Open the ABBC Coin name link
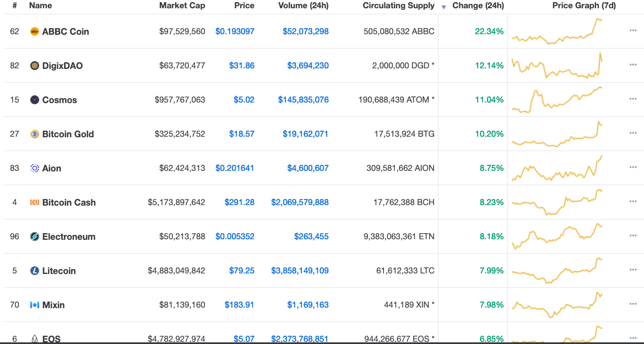The height and width of the screenshot is (344, 644). [66, 31]
